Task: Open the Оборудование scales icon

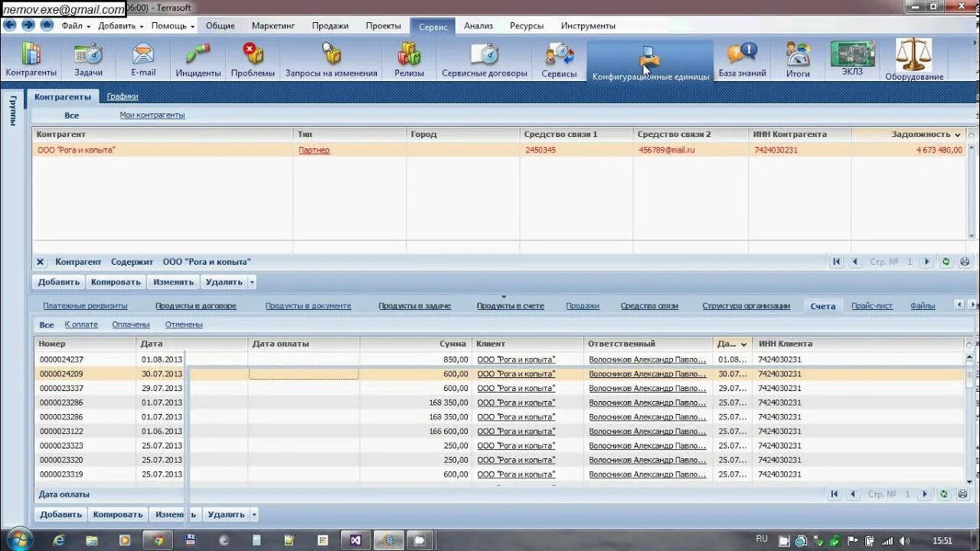Action: pos(914,60)
